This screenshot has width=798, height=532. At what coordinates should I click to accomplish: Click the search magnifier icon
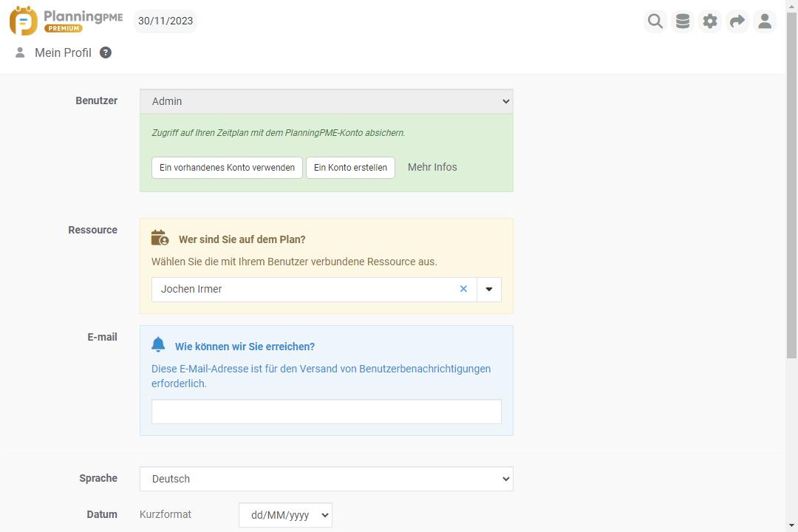click(655, 21)
